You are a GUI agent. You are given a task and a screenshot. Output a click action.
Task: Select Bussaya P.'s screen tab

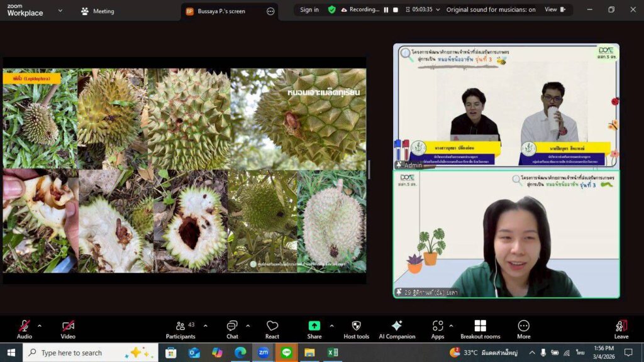tap(221, 11)
